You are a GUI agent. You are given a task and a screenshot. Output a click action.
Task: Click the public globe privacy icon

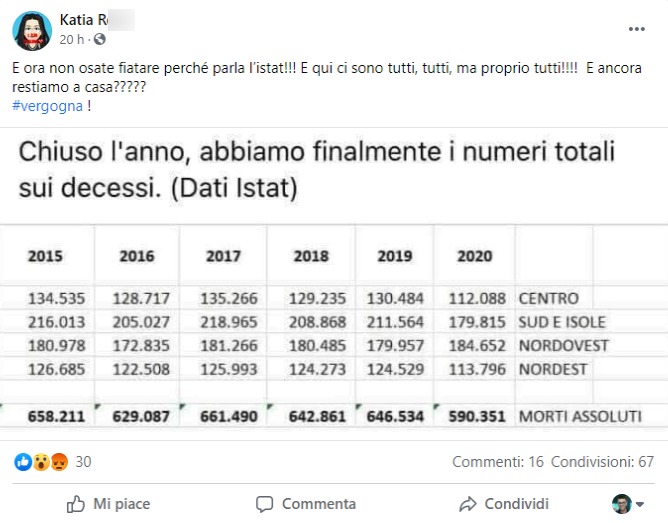coord(100,39)
